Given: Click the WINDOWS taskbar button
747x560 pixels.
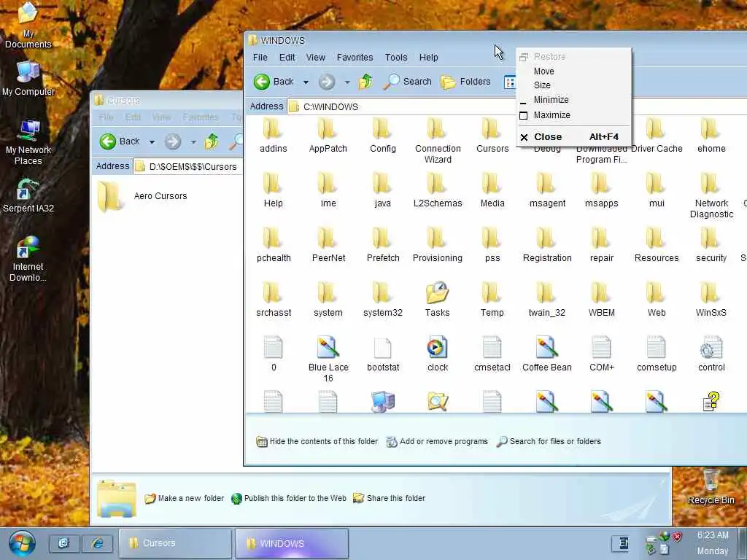Looking at the screenshot, I should click(292, 542).
